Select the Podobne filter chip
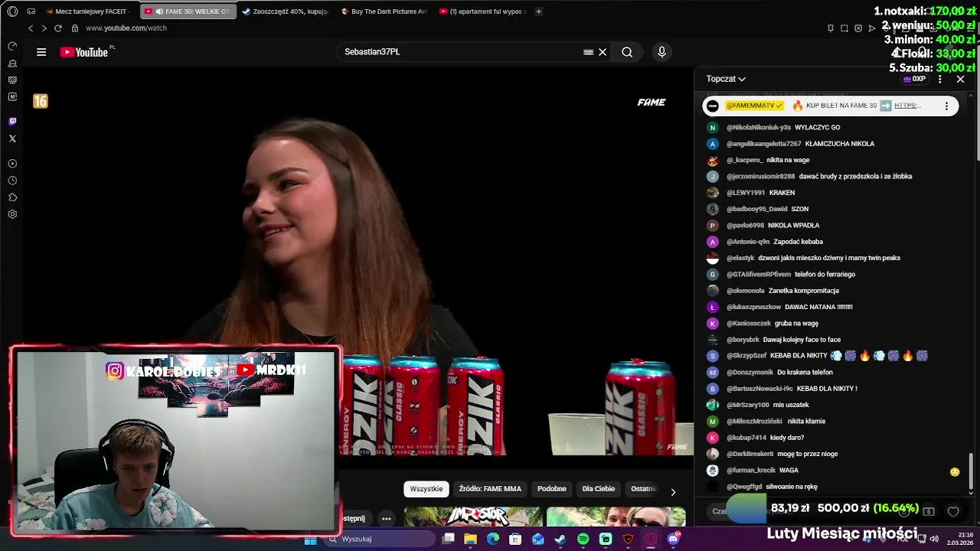The width and height of the screenshot is (980, 551). pos(552,489)
